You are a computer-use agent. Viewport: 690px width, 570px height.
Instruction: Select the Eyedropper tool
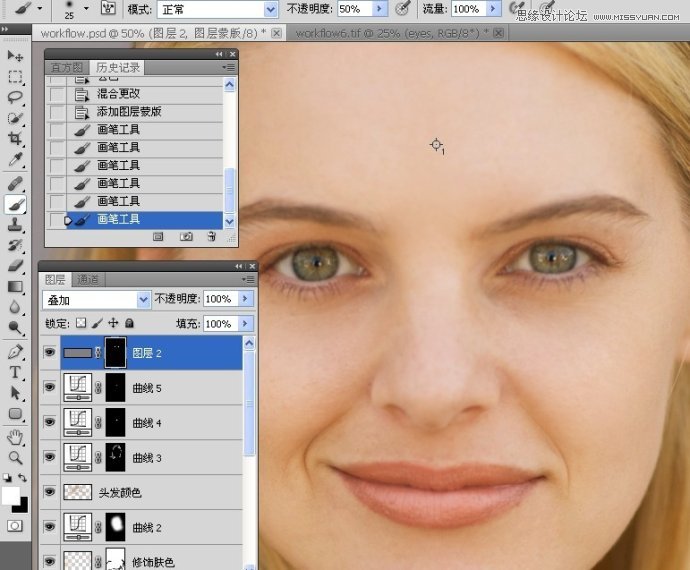(15, 160)
